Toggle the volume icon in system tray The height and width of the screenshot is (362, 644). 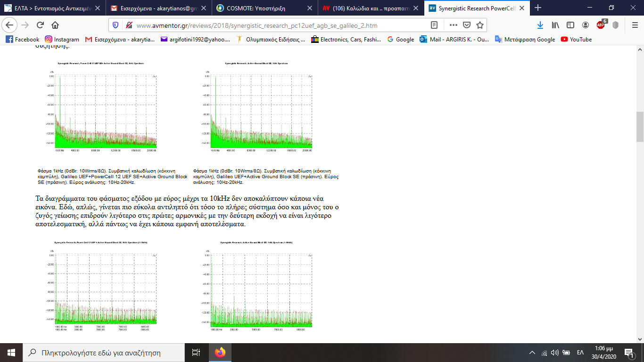[x=555, y=353]
